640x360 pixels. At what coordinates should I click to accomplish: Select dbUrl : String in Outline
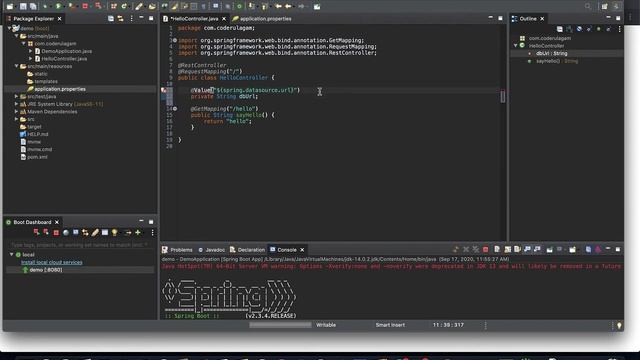click(551, 53)
